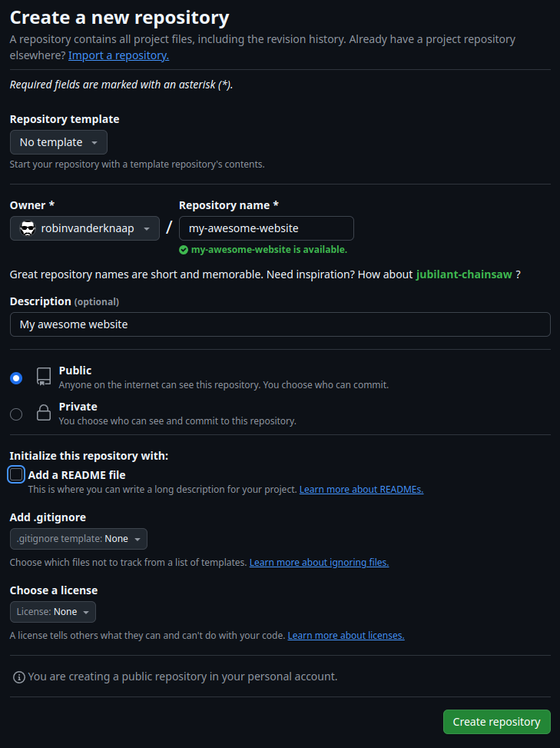560x748 pixels.
Task: Open the No template dropdown
Action: click(x=58, y=142)
